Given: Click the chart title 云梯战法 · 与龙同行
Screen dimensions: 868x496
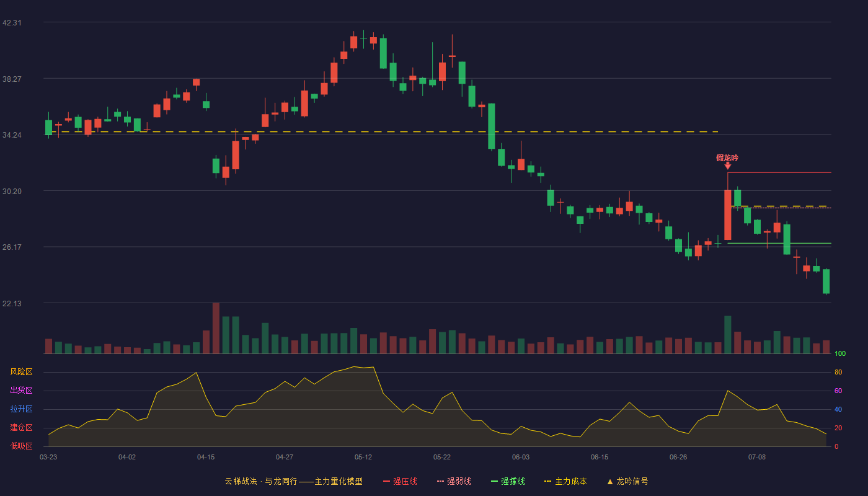Looking at the screenshot, I should [x=261, y=481].
